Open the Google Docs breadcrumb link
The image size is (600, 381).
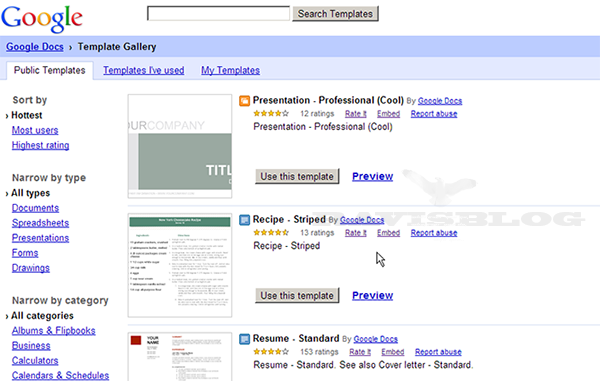coord(35,47)
